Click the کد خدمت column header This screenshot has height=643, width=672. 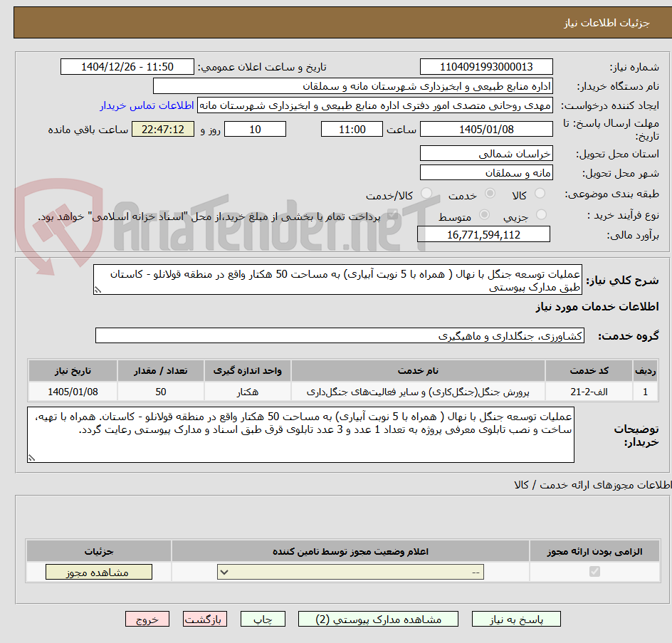click(x=589, y=371)
